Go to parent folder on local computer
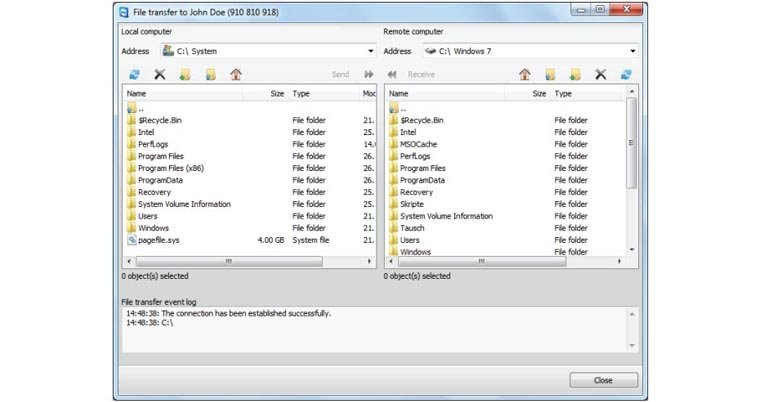The height and width of the screenshot is (402, 761). pyautogui.click(x=210, y=74)
